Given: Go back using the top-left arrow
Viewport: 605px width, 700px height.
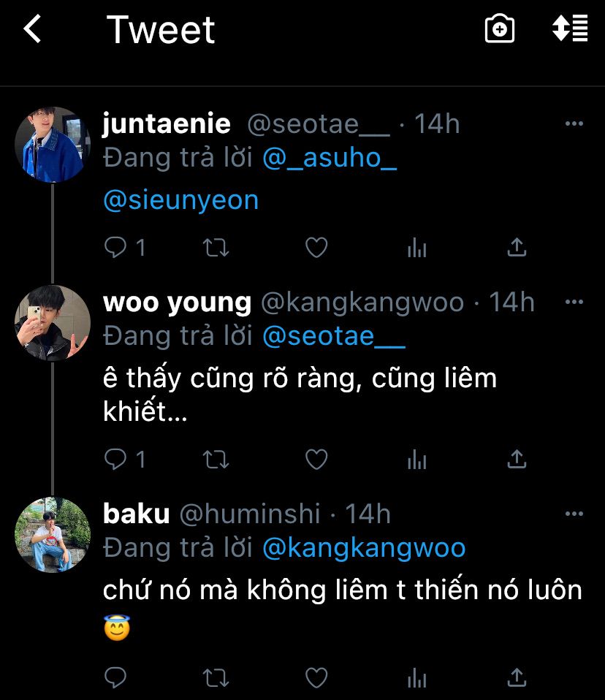Looking at the screenshot, I should pyautogui.click(x=32, y=30).
